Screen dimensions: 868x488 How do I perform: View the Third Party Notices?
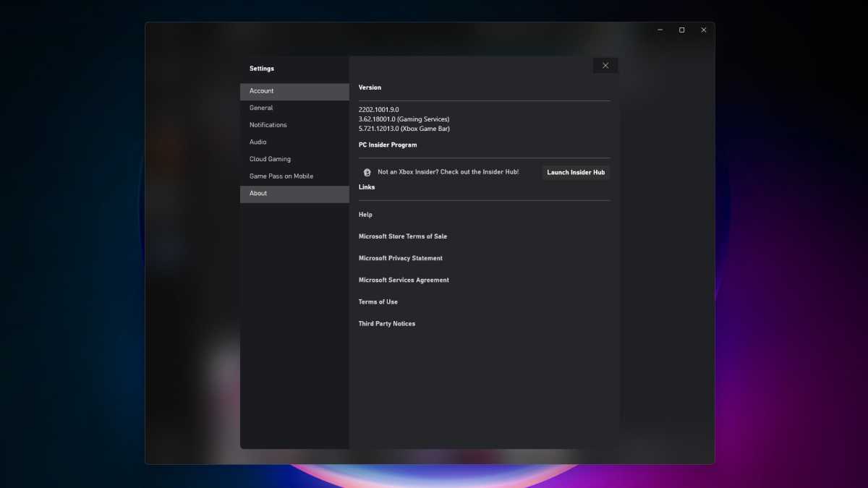click(387, 323)
